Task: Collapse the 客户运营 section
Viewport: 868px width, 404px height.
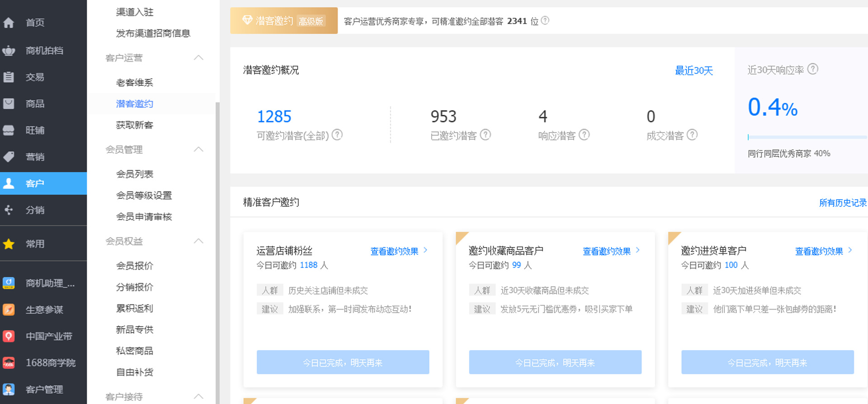Action: coord(198,58)
